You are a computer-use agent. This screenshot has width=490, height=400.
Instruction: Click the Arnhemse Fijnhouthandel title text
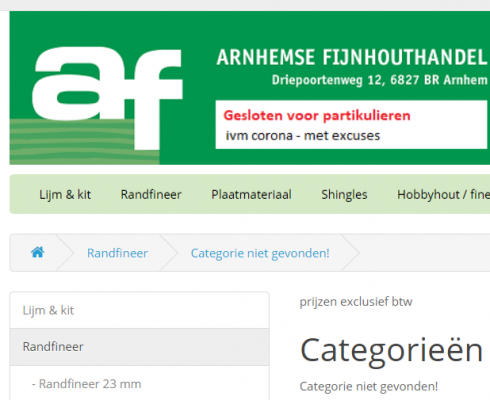pyautogui.click(x=352, y=57)
